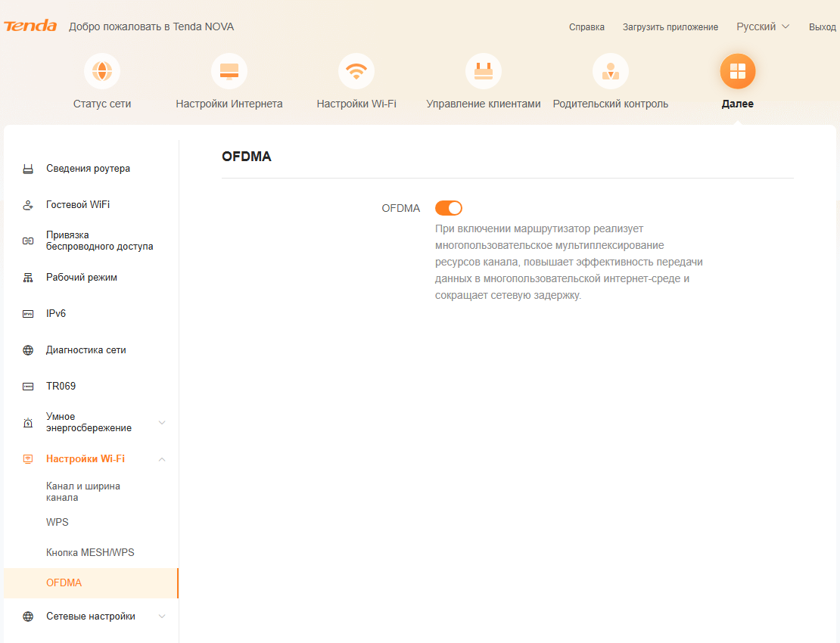Click the IPv6 sidebar icon

click(28, 314)
